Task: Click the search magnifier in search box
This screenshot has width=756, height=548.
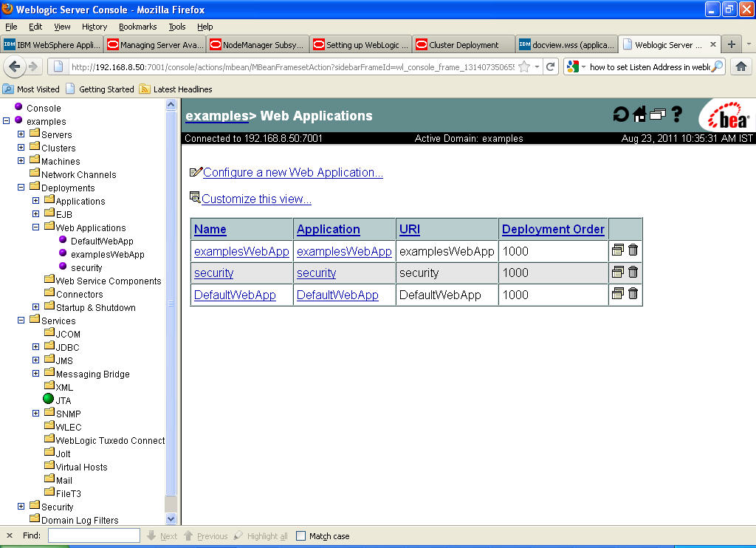Action: tap(717, 66)
